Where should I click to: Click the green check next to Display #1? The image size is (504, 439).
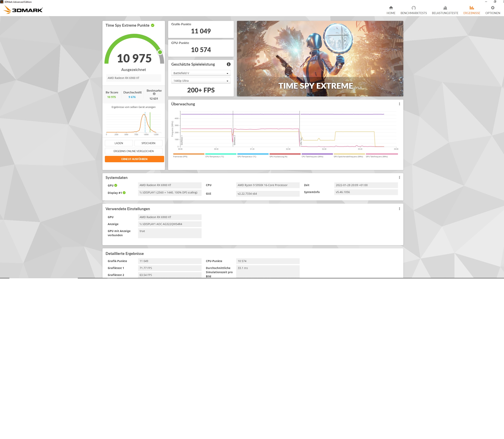(x=124, y=193)
